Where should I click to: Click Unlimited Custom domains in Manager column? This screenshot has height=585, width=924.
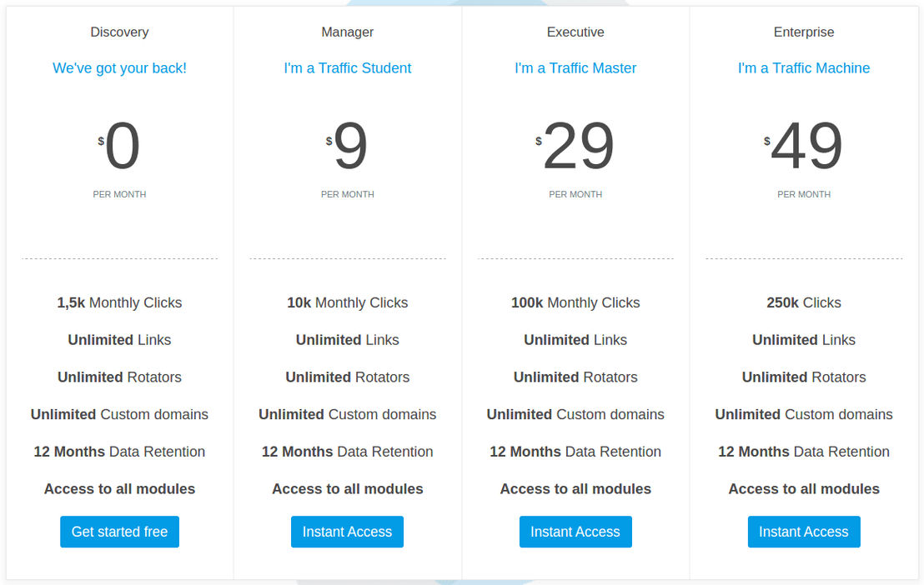[x=347, y=414]
